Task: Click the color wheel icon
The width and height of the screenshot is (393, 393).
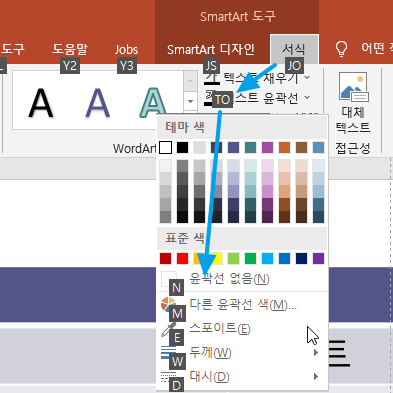Action: click(168, 304)
